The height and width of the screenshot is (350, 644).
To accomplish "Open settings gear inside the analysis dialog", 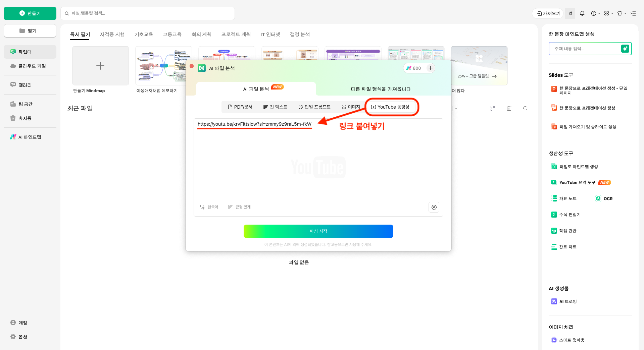I will (x=434, y=207).
